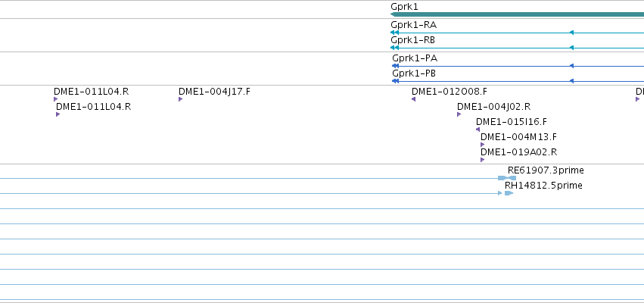Click the Gprk1 gene label
This screenshot has width=644, height=303.
[404, 7]
